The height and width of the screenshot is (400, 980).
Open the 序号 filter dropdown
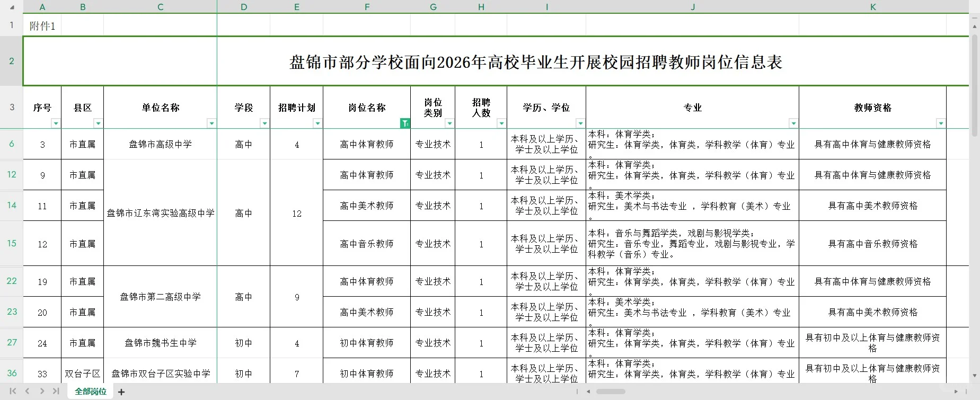(56, 123)
